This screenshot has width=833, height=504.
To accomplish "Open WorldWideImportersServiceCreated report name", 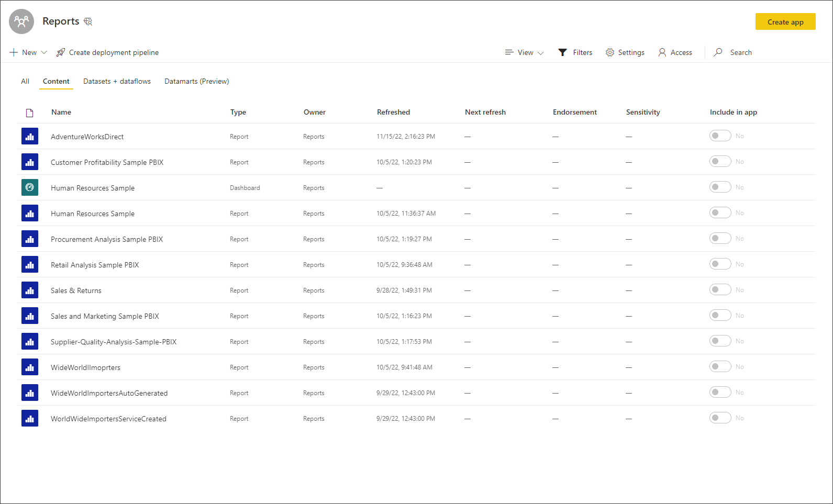I will click(x=108, y=419).
